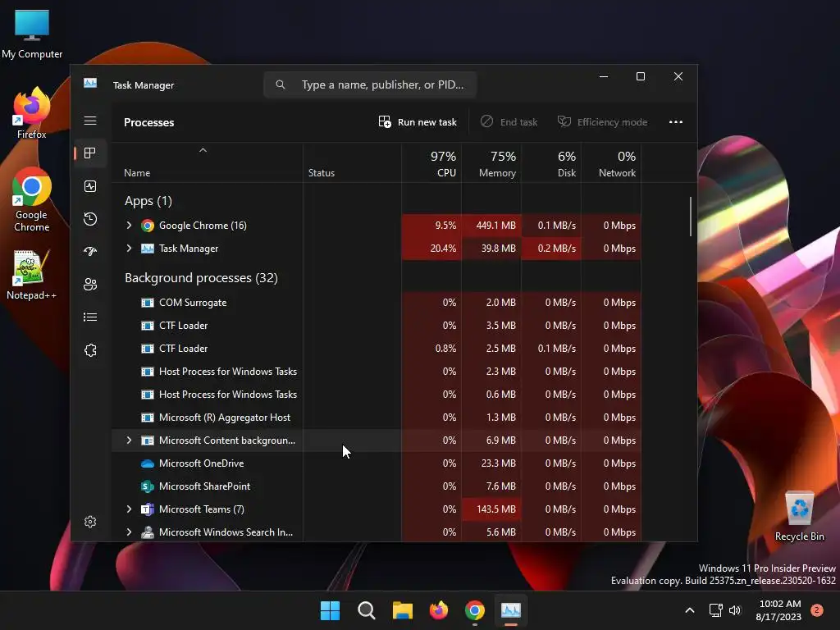Viewport: 840px width, 630px height.
Task: Click the Efficiency mode button
Action: [603, 122]
